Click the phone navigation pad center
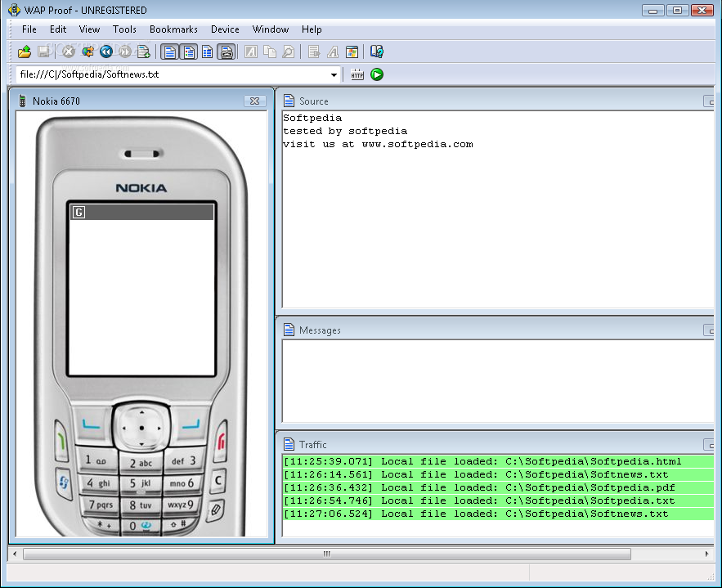 tap(141, 428)
